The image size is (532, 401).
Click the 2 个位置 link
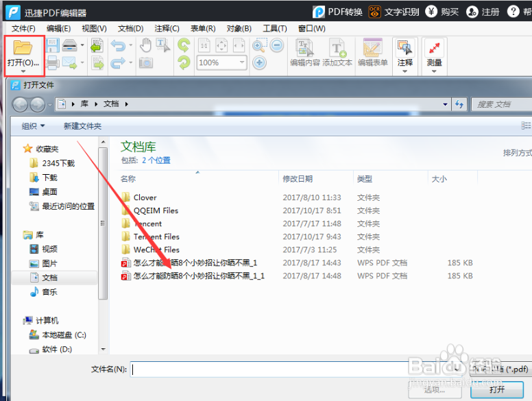[x=156, y=160]
